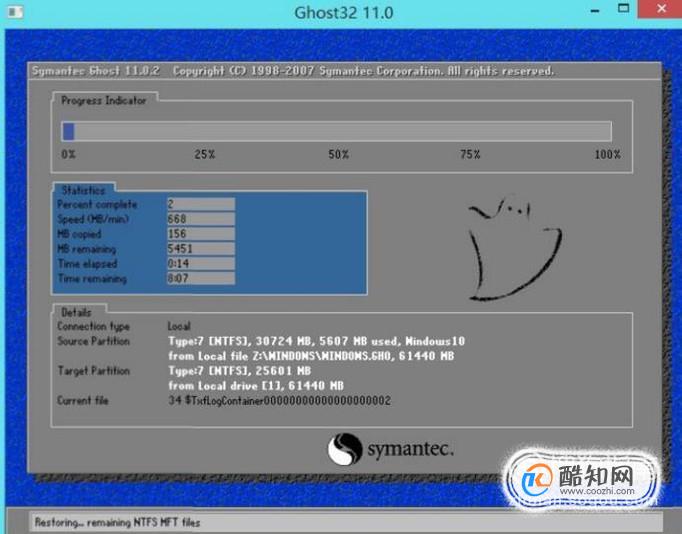Click the MB copied label

coord(79,234)
